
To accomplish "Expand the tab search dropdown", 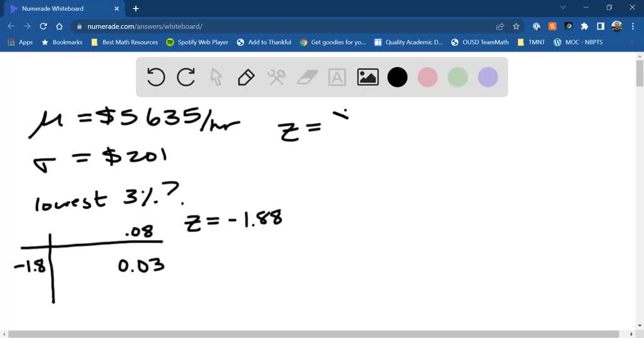I will [563, 8].
